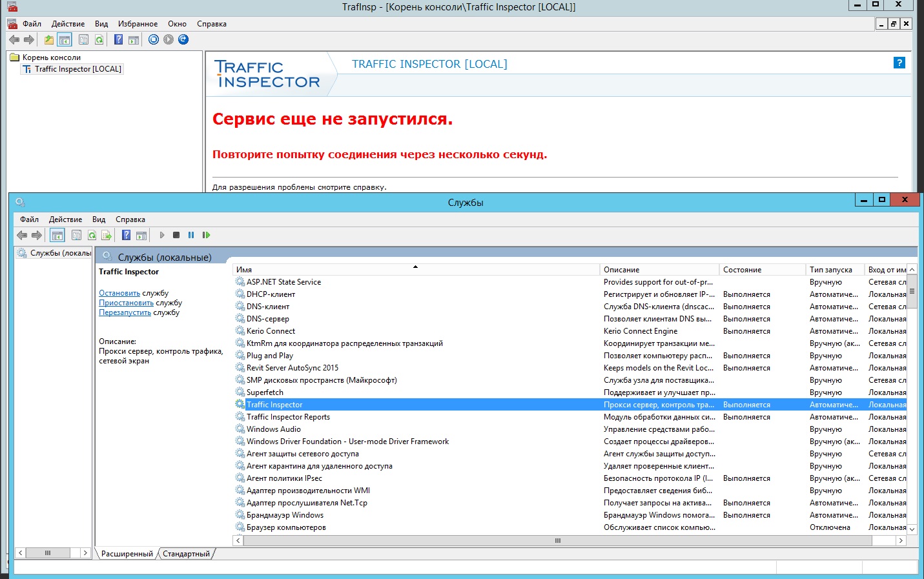The image size is (924, 579).
Task: Click blue help question mark in Traffic Inspector header
Action: pyautogui.click(x=899, y=63)
